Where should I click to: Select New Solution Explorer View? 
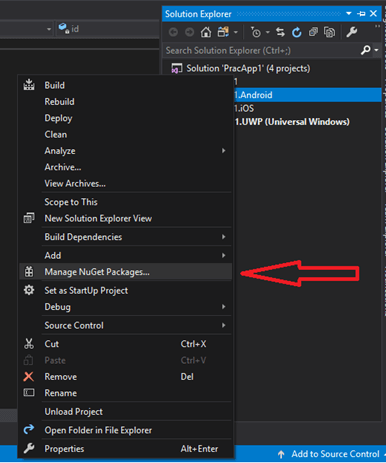point(98,218)
